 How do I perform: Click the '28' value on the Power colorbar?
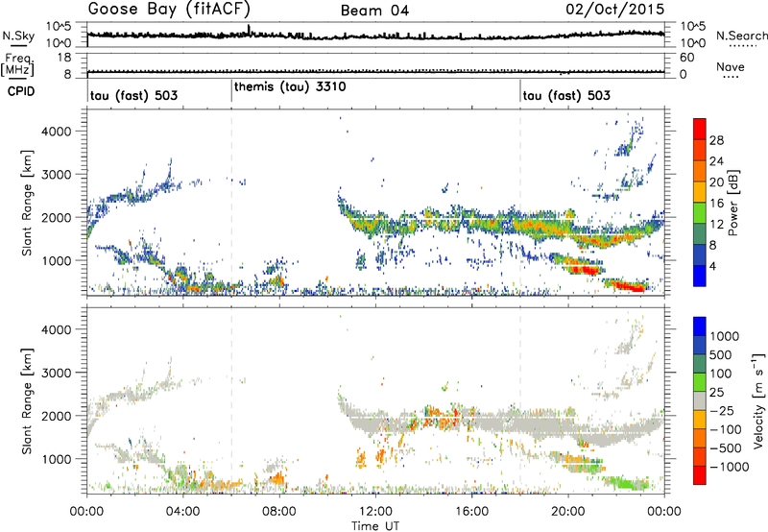coord(716,140)
